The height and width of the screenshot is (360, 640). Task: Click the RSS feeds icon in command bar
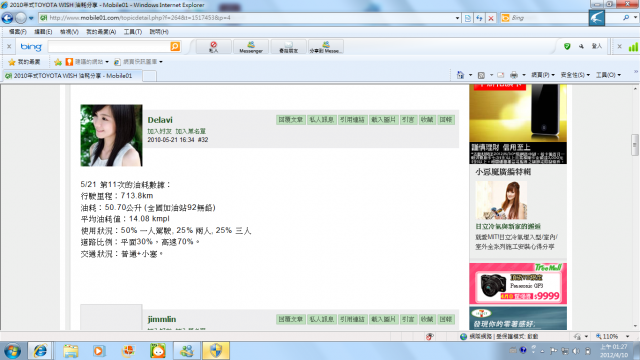click(481, 75)
